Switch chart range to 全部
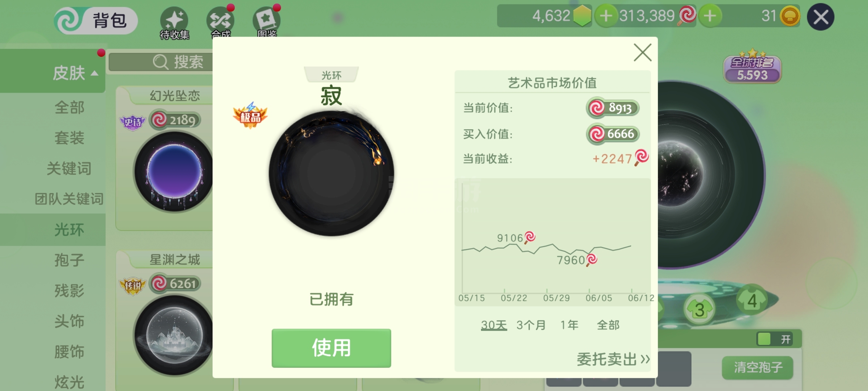 pos(608,325)
